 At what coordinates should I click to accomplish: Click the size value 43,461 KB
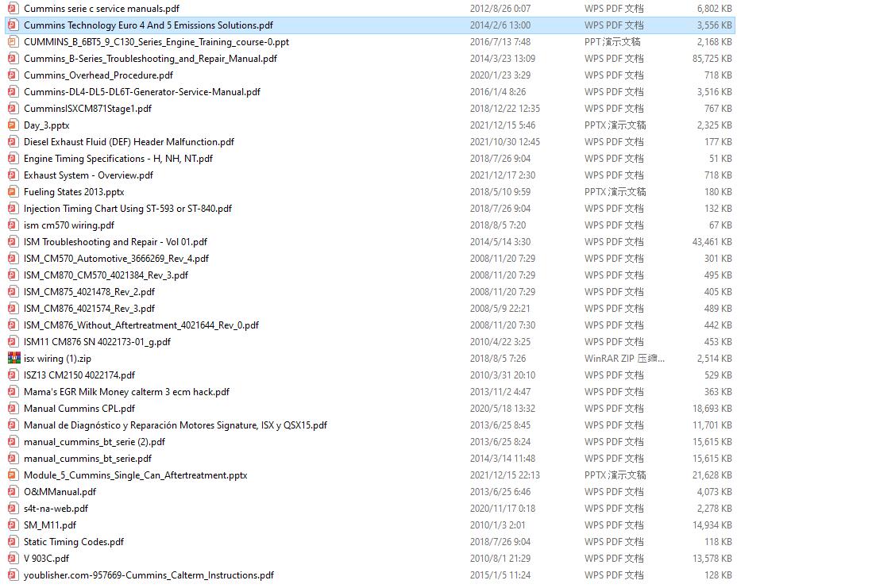(712, 242)
